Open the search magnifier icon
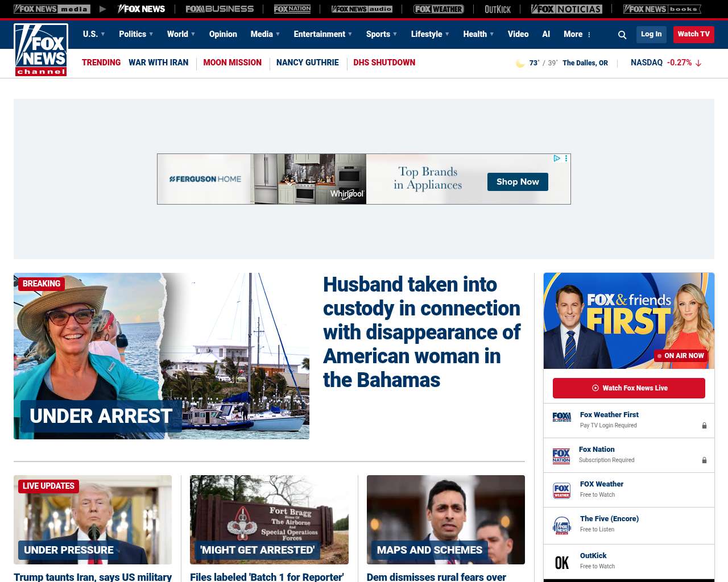 [622, 35]
